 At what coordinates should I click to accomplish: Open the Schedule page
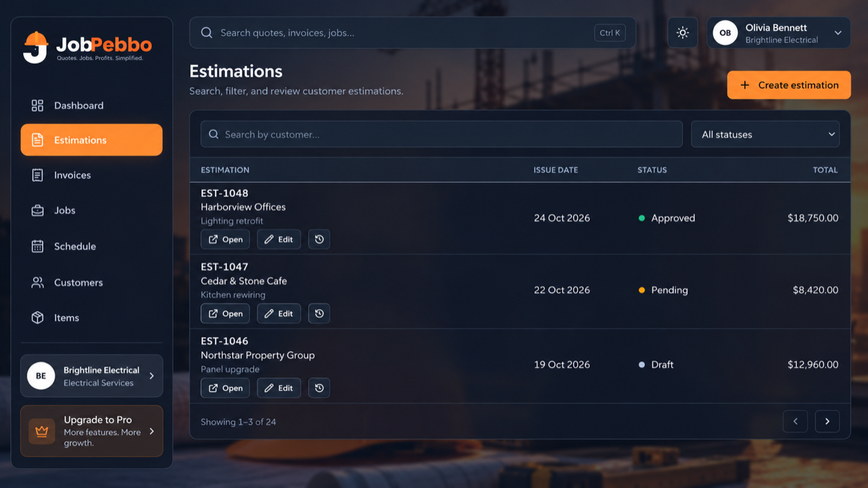91,247
